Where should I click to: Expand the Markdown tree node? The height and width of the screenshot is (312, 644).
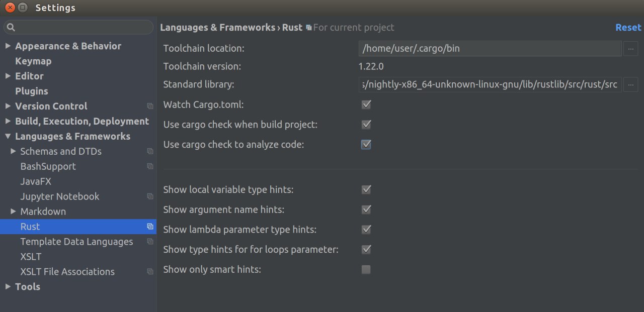pos(13,212)
